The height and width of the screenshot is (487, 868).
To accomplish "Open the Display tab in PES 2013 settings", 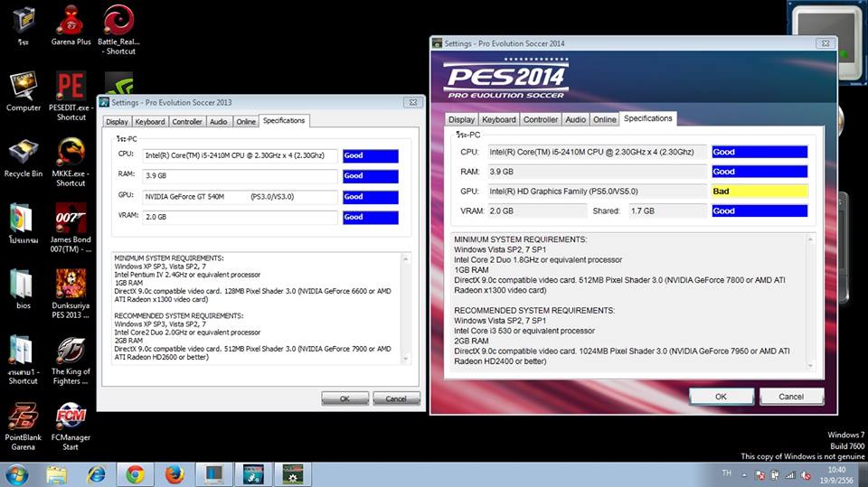I will 117,122.
